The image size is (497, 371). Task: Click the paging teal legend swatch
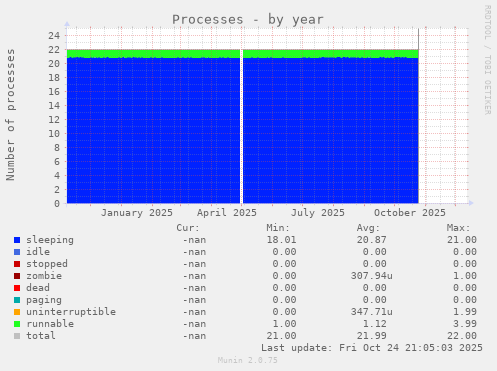pos(17,300)
